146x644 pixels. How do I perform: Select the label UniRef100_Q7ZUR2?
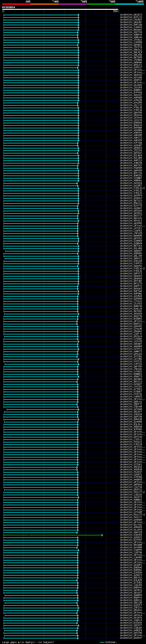[131, 583]
